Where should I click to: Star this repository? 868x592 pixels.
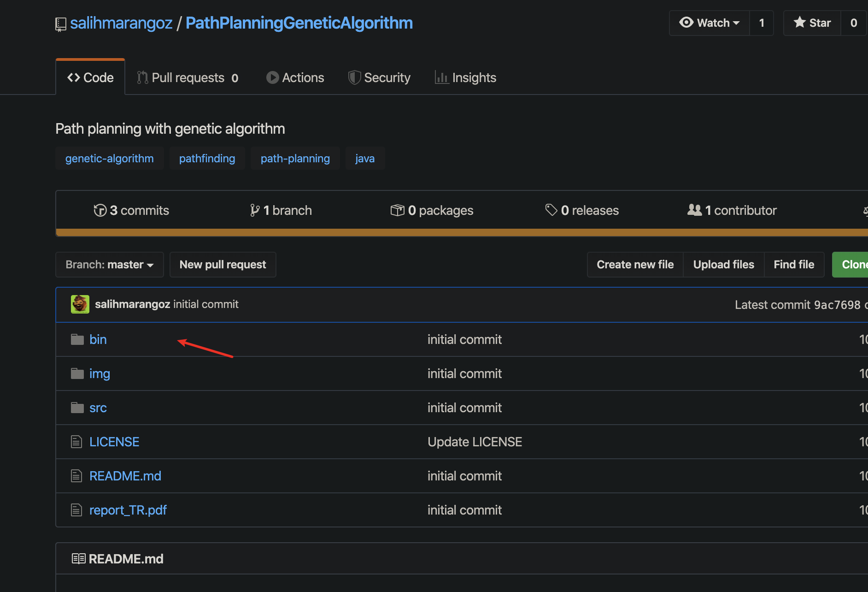[x=812, y=23]
